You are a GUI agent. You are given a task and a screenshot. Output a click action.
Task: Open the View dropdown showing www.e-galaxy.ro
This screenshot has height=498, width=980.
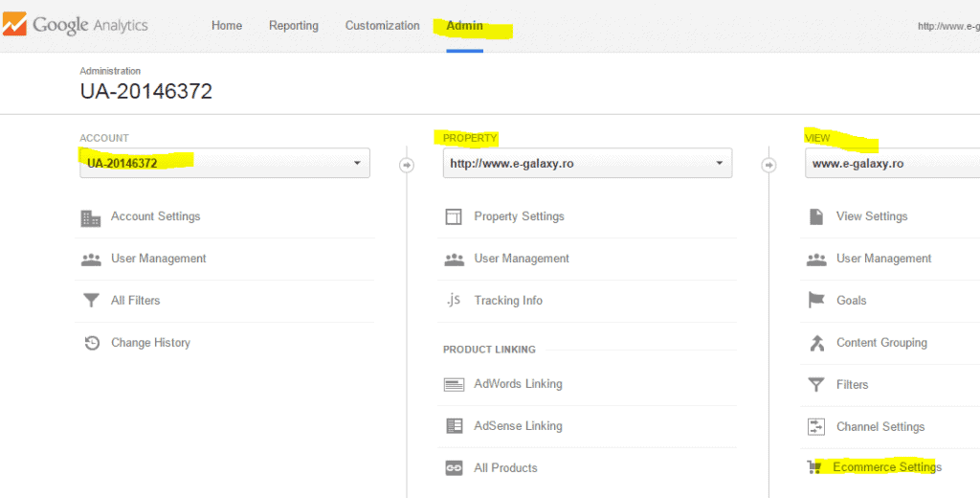pos(893,164)
